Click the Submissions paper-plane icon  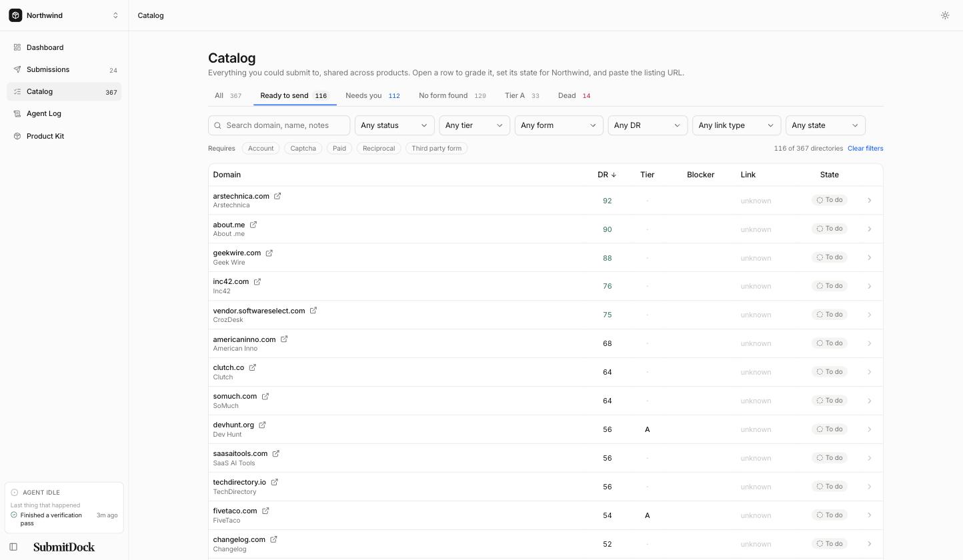(x=17, y=69)
